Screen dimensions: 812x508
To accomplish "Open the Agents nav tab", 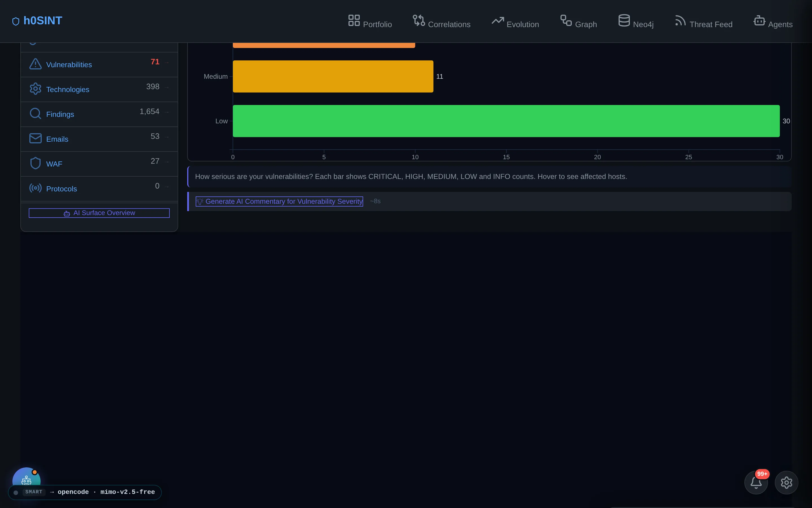I will point(773,21).
